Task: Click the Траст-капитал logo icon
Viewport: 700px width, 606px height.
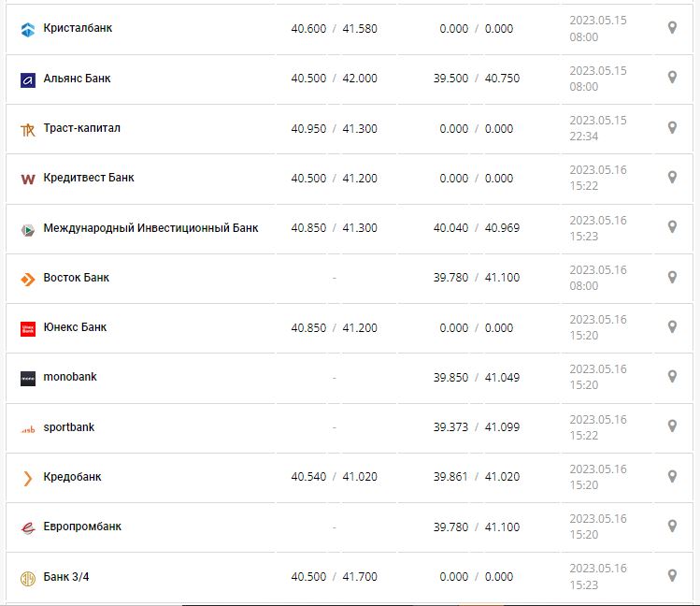Action: [x=27, y=130]
